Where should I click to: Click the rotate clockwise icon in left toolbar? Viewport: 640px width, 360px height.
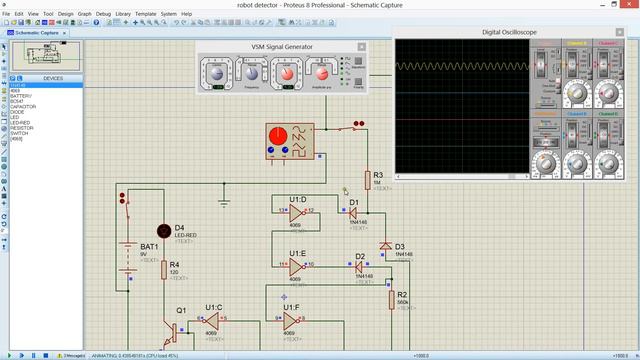[x=4, y=217]
